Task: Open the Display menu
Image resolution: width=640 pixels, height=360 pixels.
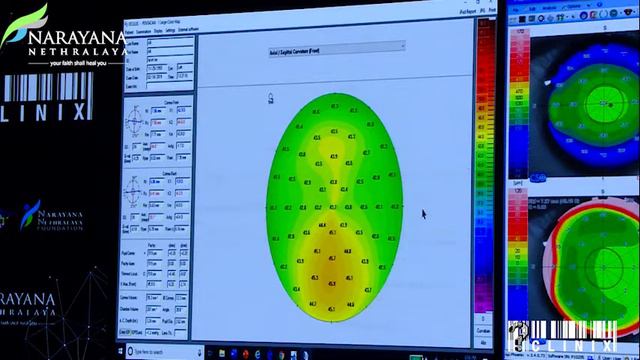Action: pyautogui.click(x=158, y=31)
